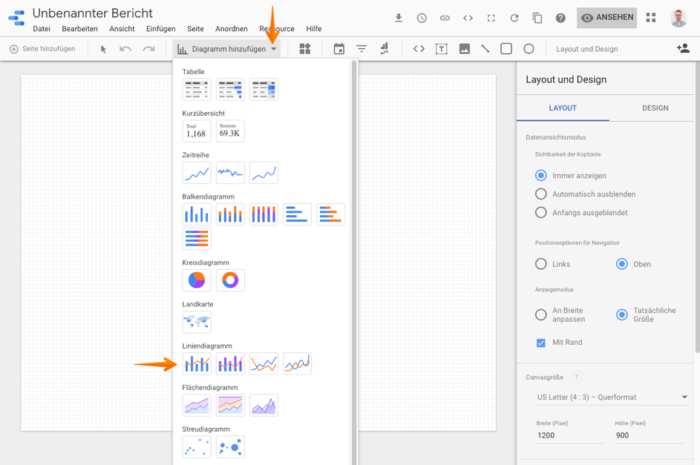700x465 pixels.
Task: Select the text box tool
Action: coord(441,49)
